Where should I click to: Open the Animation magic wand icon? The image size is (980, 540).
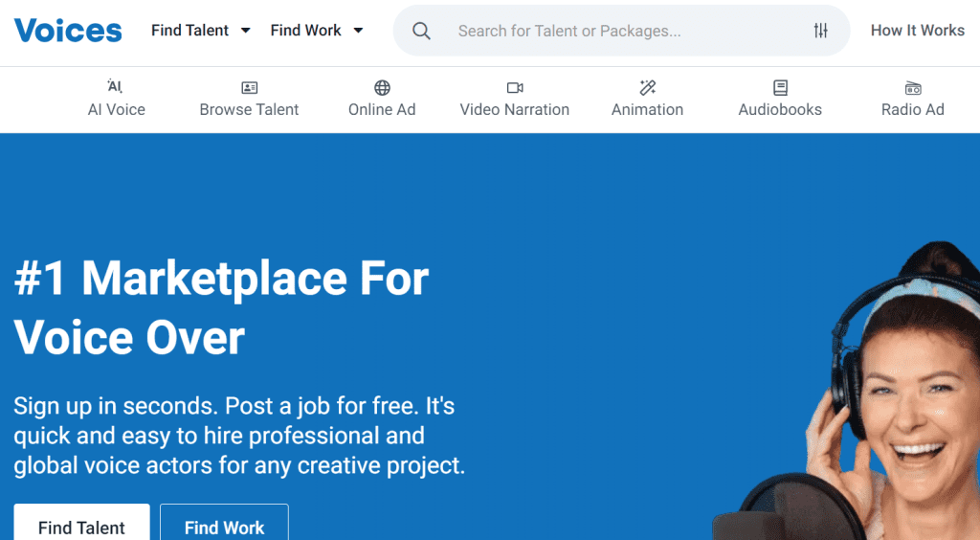pyautogui.click(x=648, y=88)
